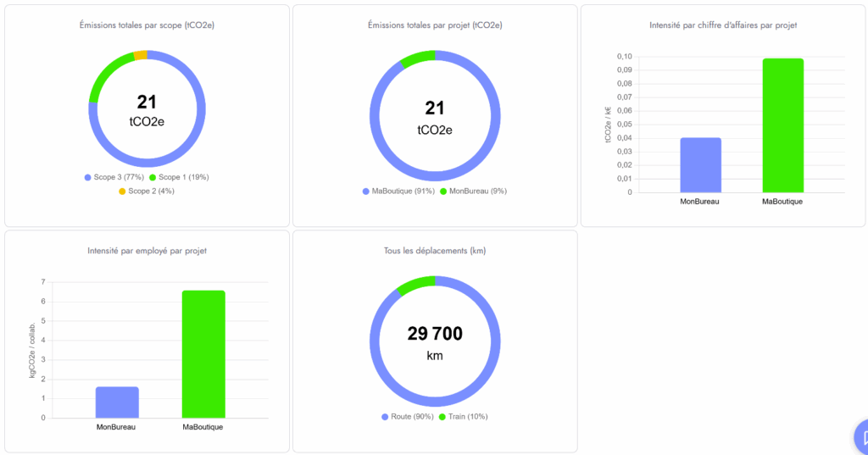Toggle MaBoutique (91%) legend item

pyautogui.click(x=398, y=191)
